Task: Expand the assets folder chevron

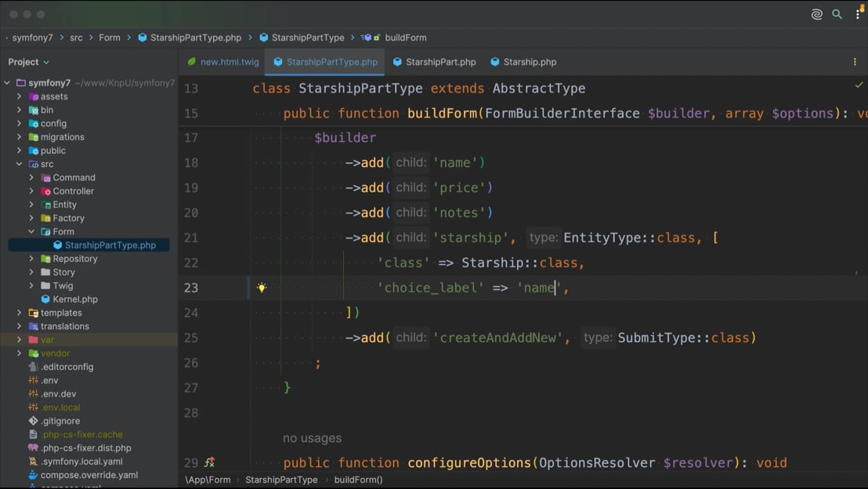Action: point(20,96)
